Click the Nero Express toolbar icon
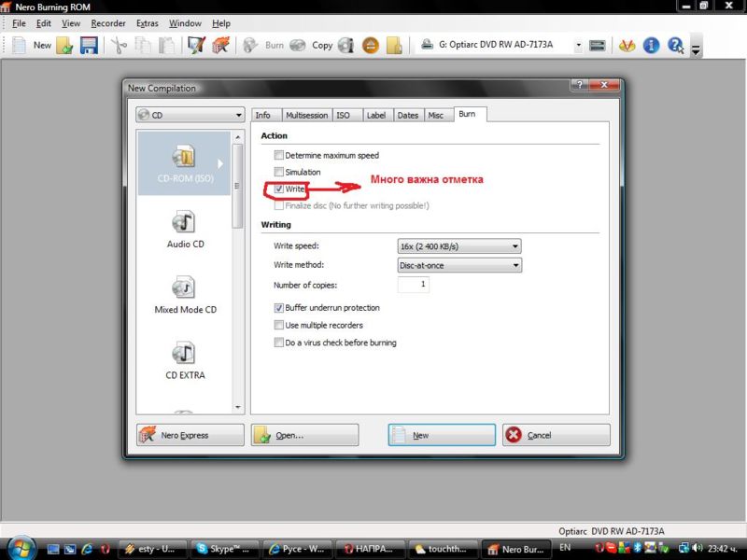Viewport: 747px width, 560px height. click(220, 46)
